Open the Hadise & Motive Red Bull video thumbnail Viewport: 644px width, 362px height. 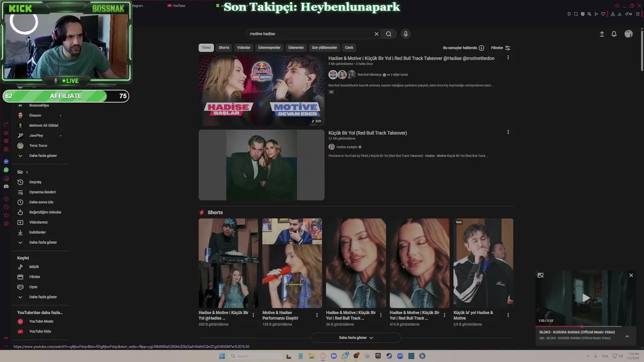pos(262,90)
